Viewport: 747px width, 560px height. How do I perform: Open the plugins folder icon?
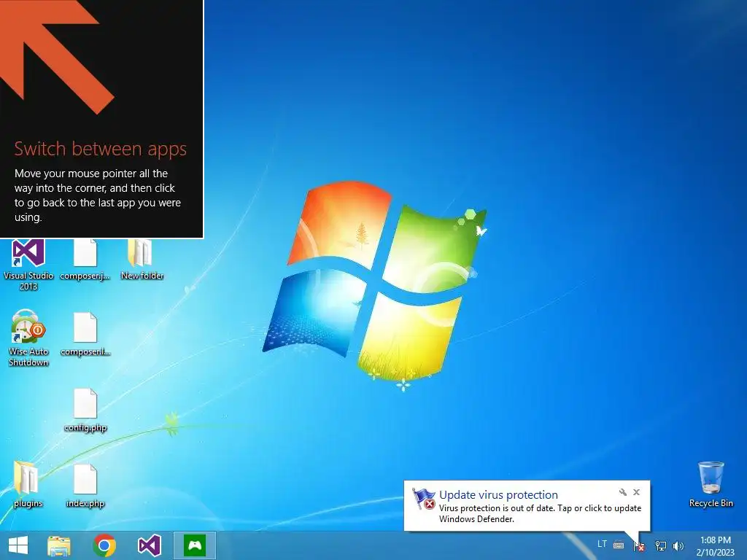(x=28, y=484)
